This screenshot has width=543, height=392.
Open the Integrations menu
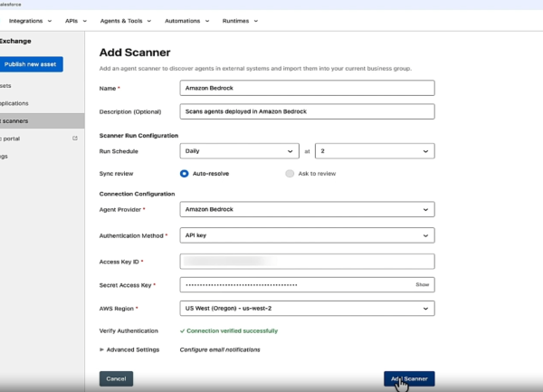[x=30, y=21]
